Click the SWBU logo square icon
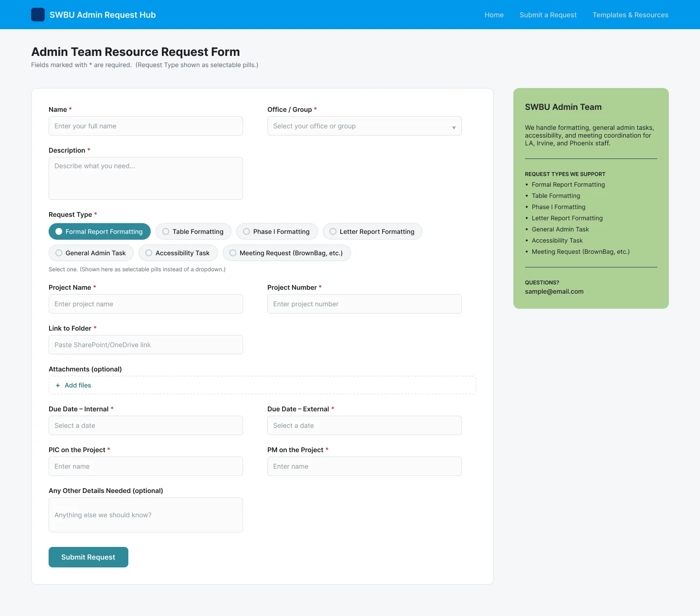The height and width of the screenshot is (616, 700). (38, 15)
